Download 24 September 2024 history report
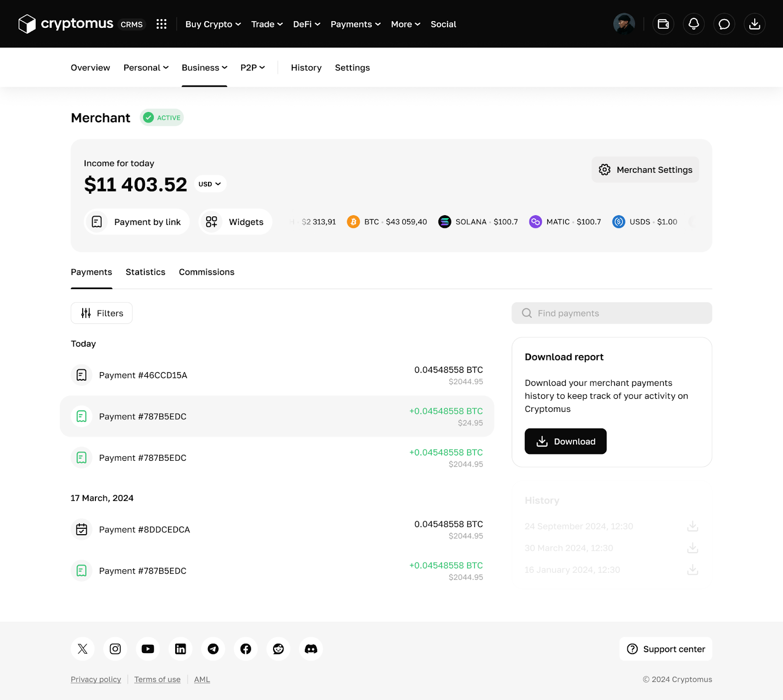This screenshot has width=783, height=700. click(692, 526)
